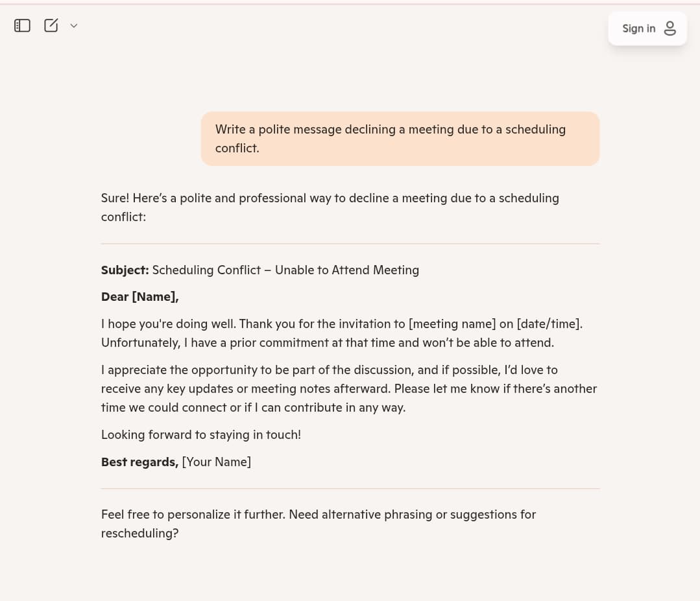The height and width of the screenshot is (601, 700).
Task: Click the profile avatar icon
Action: coord(670,29)
